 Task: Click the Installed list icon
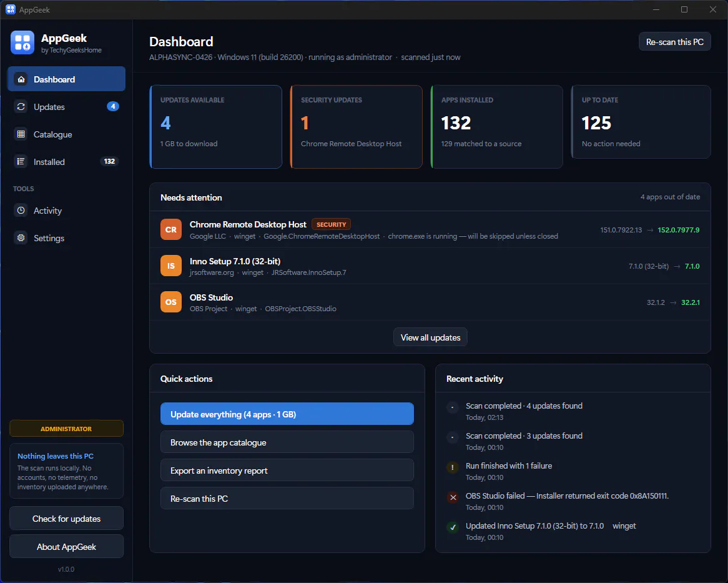click(x=21, y=162)
